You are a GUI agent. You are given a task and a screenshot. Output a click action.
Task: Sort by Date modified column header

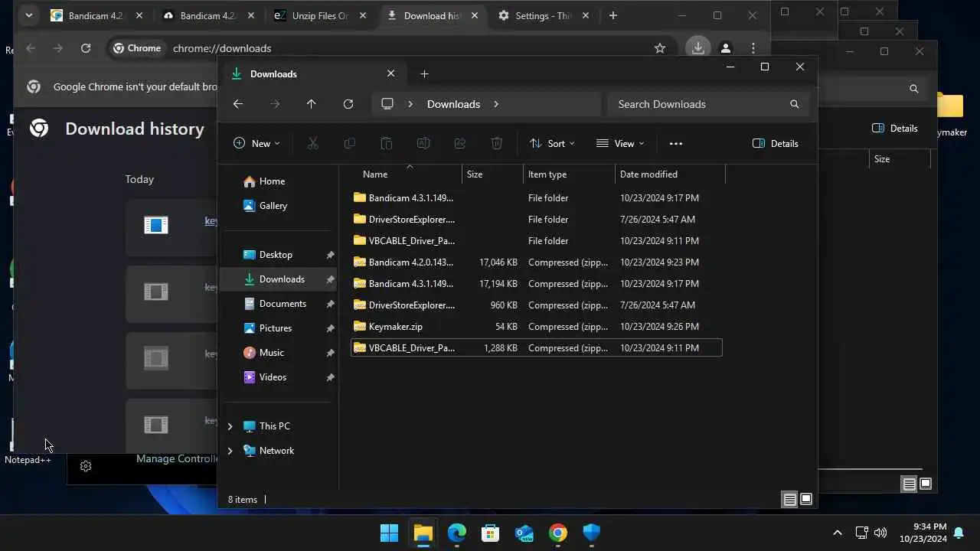pyautogui.click(x=670, y=174)
